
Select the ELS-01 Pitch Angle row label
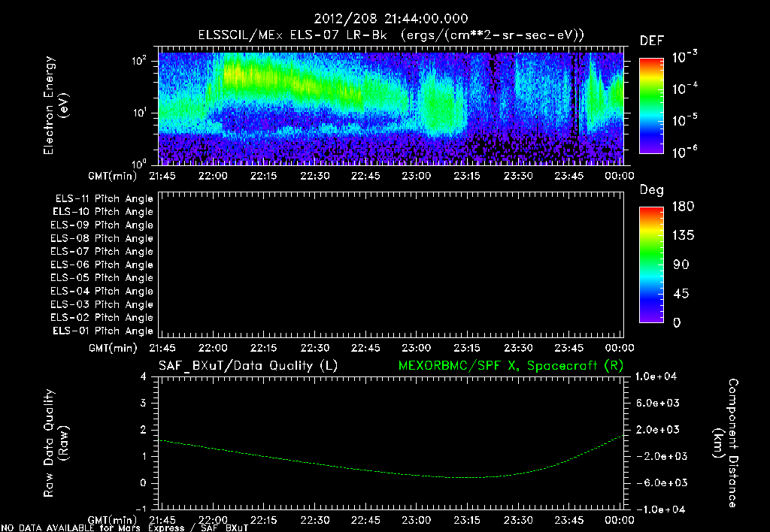coord(103,331)
